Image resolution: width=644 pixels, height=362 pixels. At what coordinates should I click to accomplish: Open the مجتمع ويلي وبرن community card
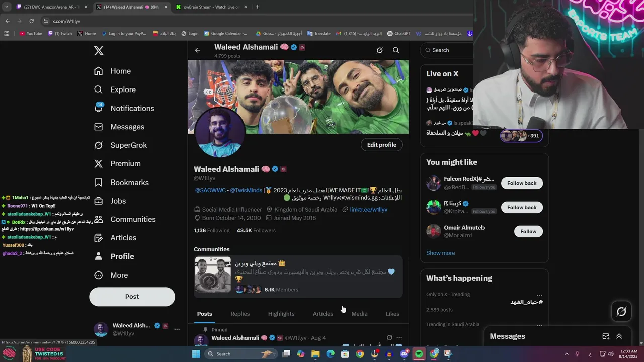[298, 277]
